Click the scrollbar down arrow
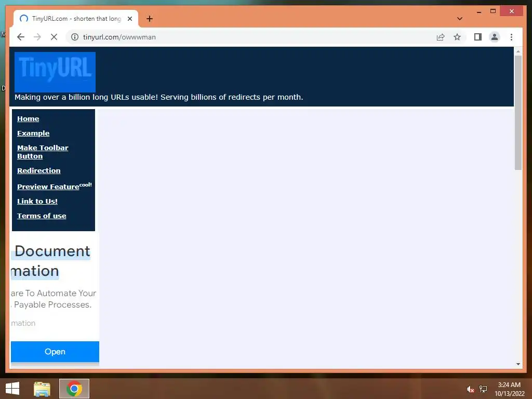The height and width of the screenshot is (399, 532). pos(518,364)
